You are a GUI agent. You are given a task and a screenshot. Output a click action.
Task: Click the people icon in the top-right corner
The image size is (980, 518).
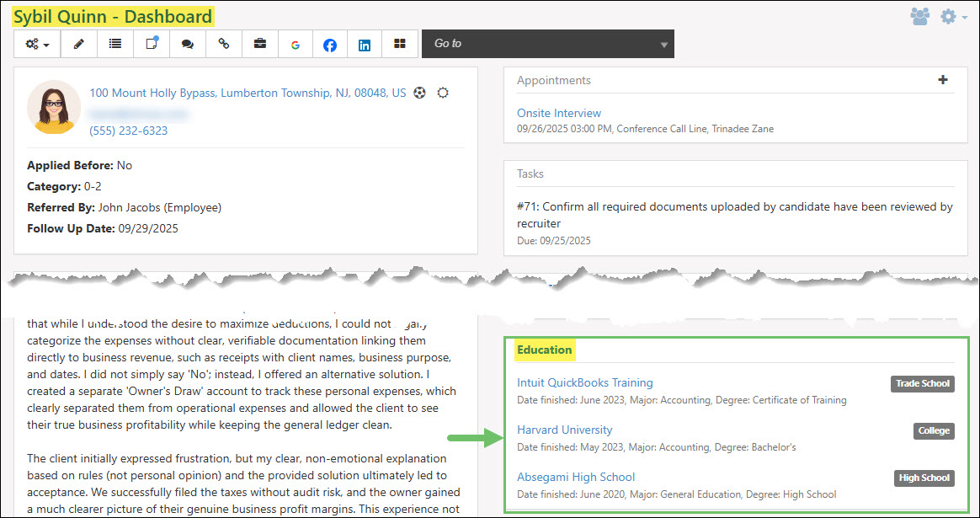pyautogui.click(x=920, y=16)
